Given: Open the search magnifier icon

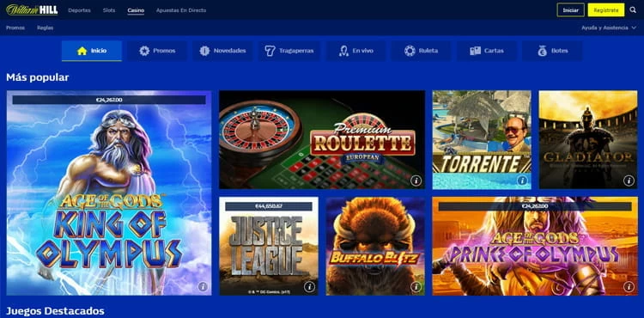Looking at the screenshot, I should 633,9.
